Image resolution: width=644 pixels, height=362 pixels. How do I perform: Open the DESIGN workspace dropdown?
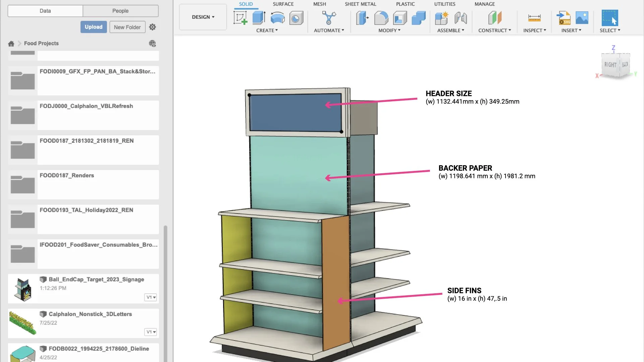[x=203, y=17]
